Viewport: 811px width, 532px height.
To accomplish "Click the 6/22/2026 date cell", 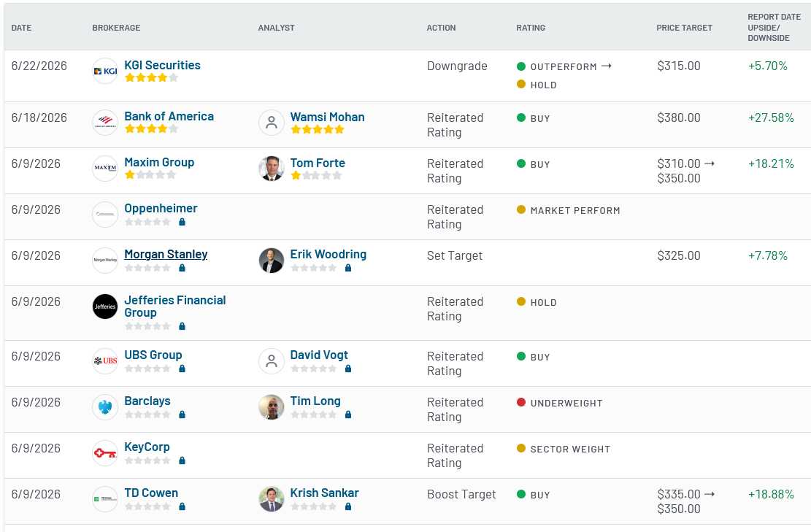I will 39,66.
